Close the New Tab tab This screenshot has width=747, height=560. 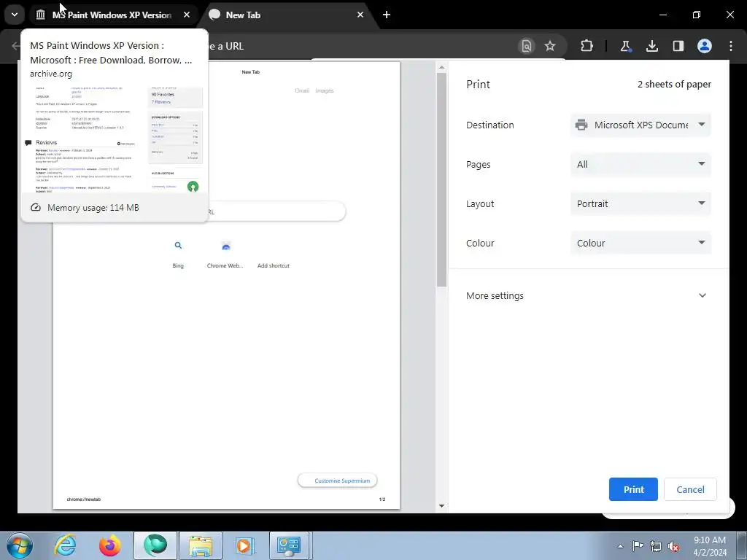tap(360, 15)
